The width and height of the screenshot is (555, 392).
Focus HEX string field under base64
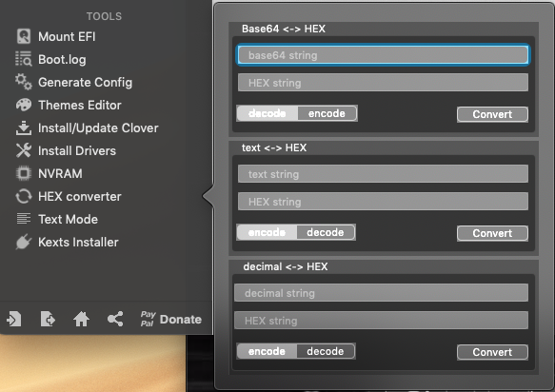pyautogui.click(x=383, y=83)
